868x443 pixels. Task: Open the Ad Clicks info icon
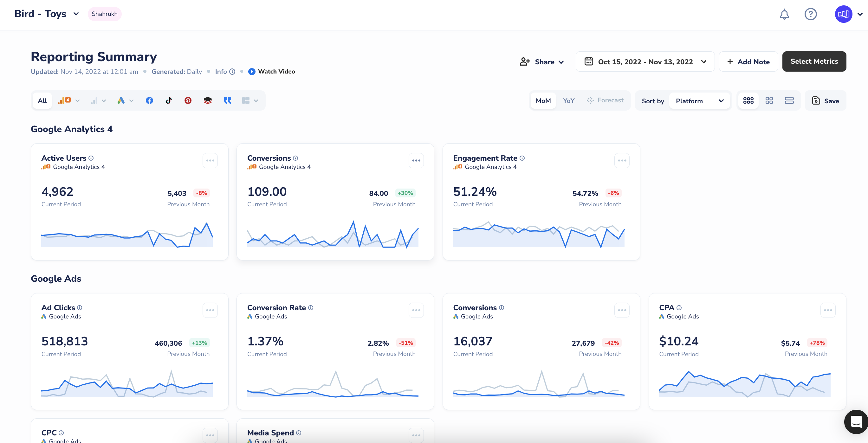(x=80, y=308)
